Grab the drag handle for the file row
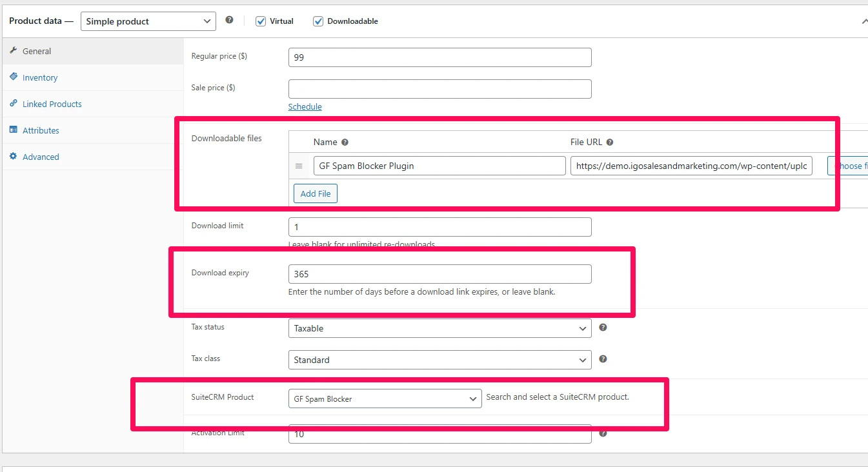The width and height of the screenshot is (868, 472). coord(299,166)
